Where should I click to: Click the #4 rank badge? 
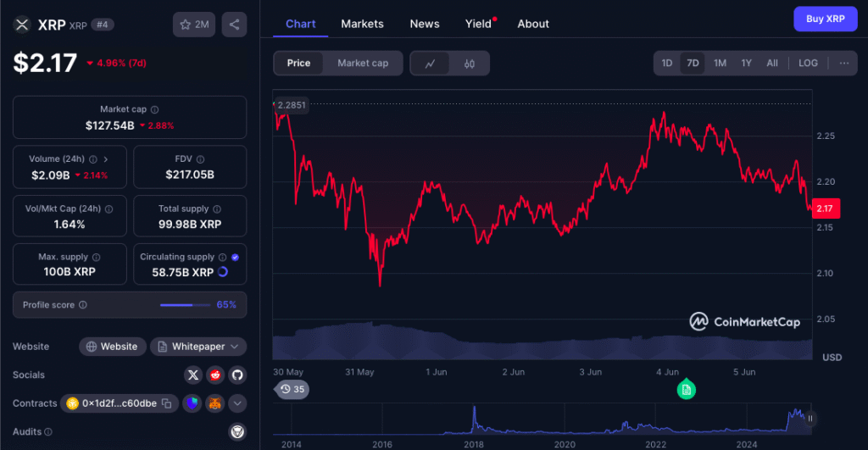(103, 25)
